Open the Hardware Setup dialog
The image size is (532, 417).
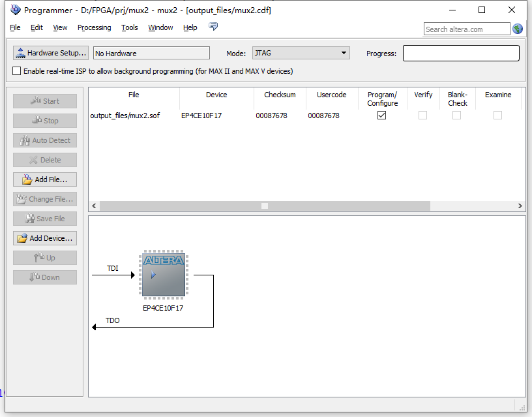click(51, 53)
